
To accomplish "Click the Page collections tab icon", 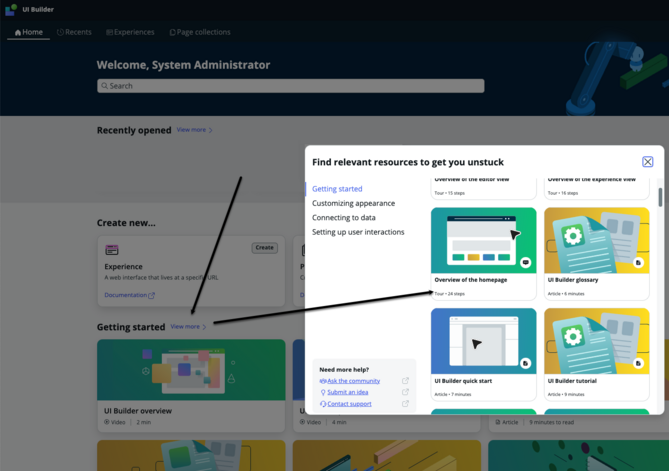I will click(x=172, y=32).
